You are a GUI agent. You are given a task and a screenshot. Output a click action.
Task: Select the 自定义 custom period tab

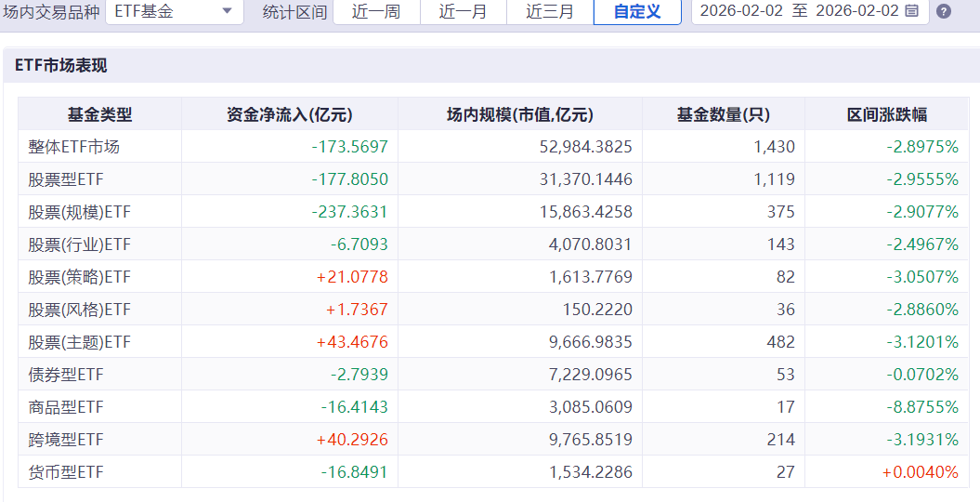pyautogui.click(x=637, y=11)
